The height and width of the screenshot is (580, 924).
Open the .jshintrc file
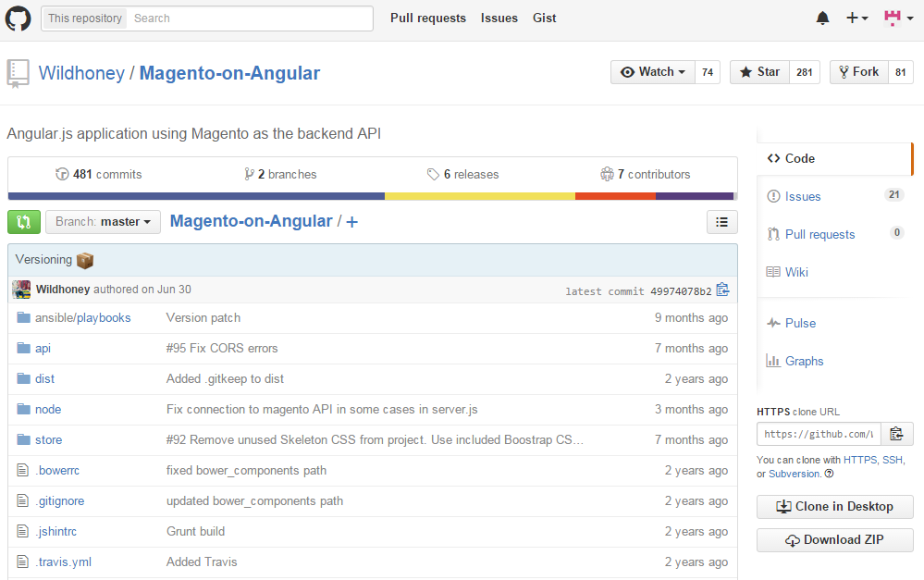pyautogui.click(x=55, y=532)
